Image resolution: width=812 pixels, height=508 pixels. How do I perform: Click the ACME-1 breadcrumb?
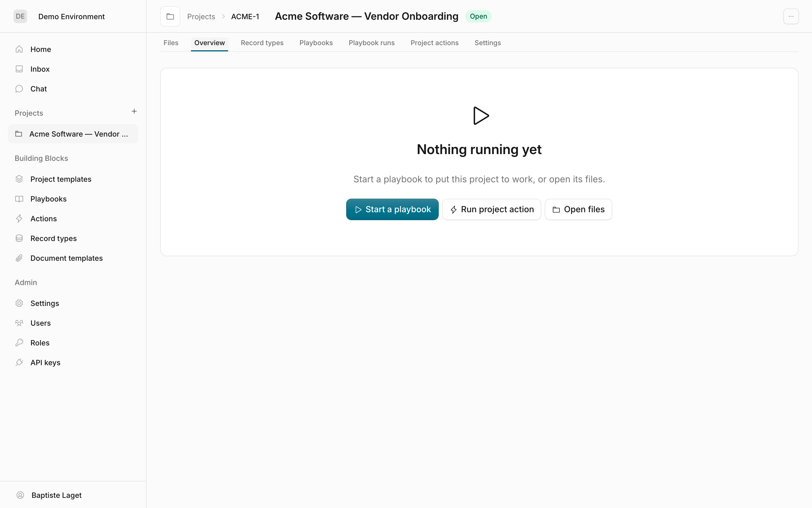[245, 16]
